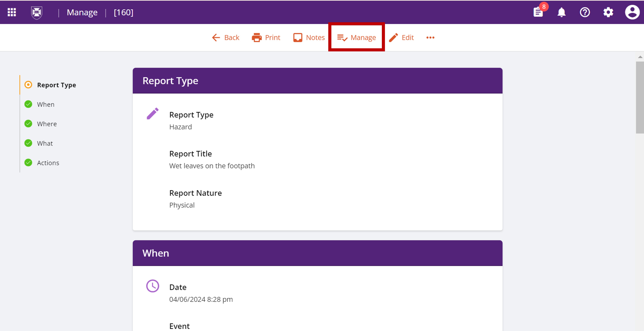The image size is (644, 331).
Task: Jump to the Where section in sidebar
Action: [x=47, y=124]
